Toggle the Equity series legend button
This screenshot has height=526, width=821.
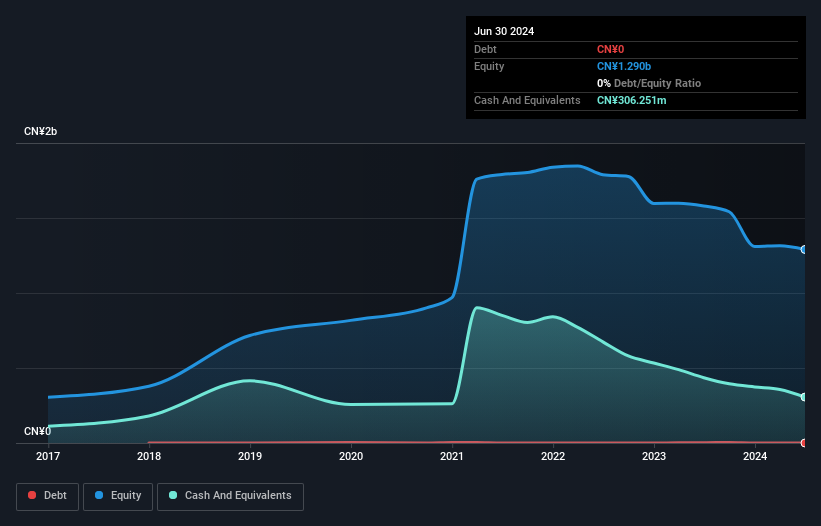pyautogui.click(x=118, y=496)
